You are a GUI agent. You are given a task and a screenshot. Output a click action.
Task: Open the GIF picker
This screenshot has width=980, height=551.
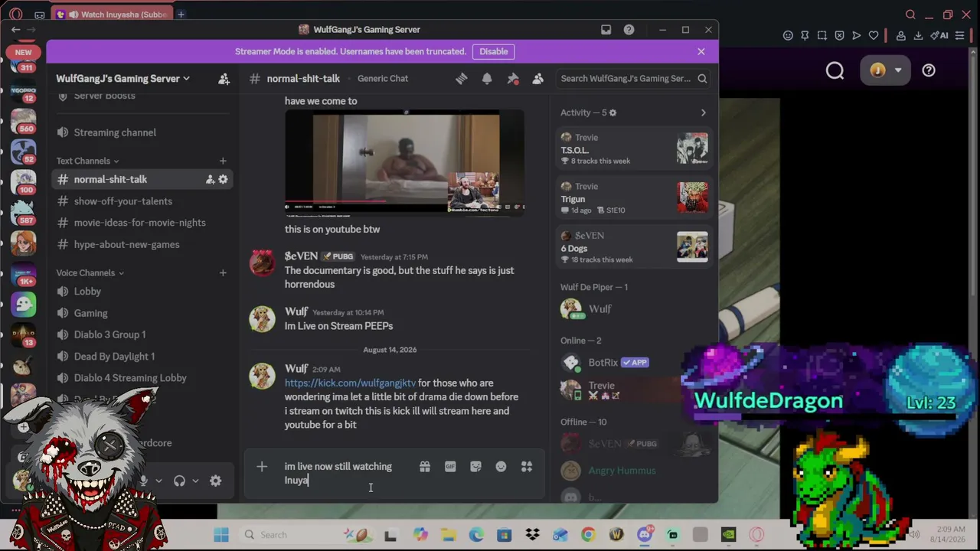(450, 466)
